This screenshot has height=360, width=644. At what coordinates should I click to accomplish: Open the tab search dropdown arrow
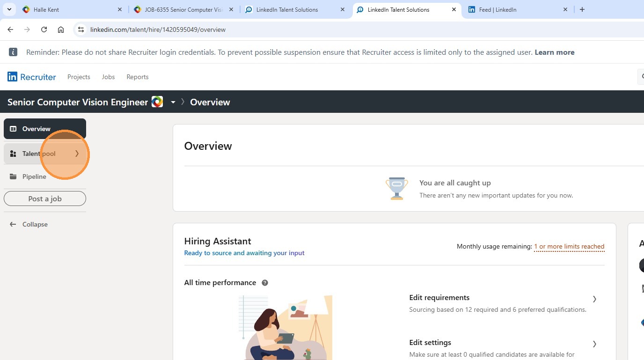[x=9, y=9]
